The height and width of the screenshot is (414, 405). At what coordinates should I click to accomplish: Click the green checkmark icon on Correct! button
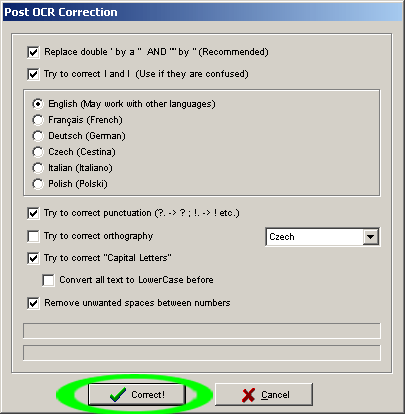[118, 395]
